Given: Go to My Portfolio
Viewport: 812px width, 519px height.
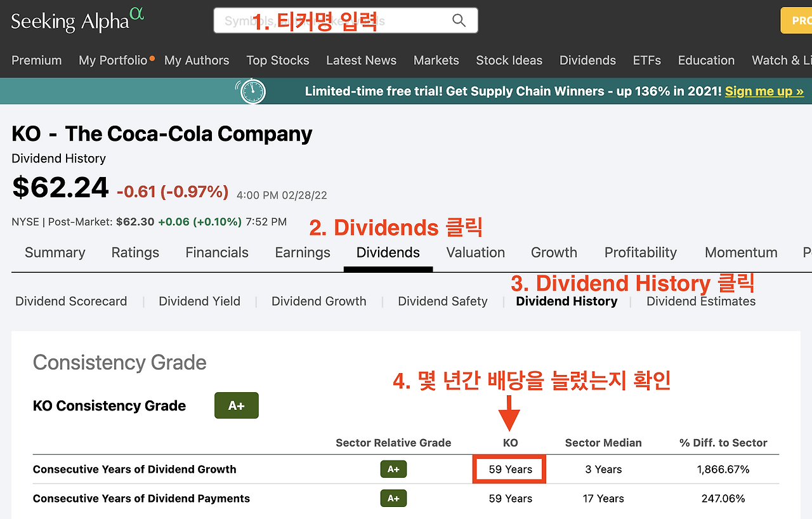Looking at the screenshot, I should (113, 60).
